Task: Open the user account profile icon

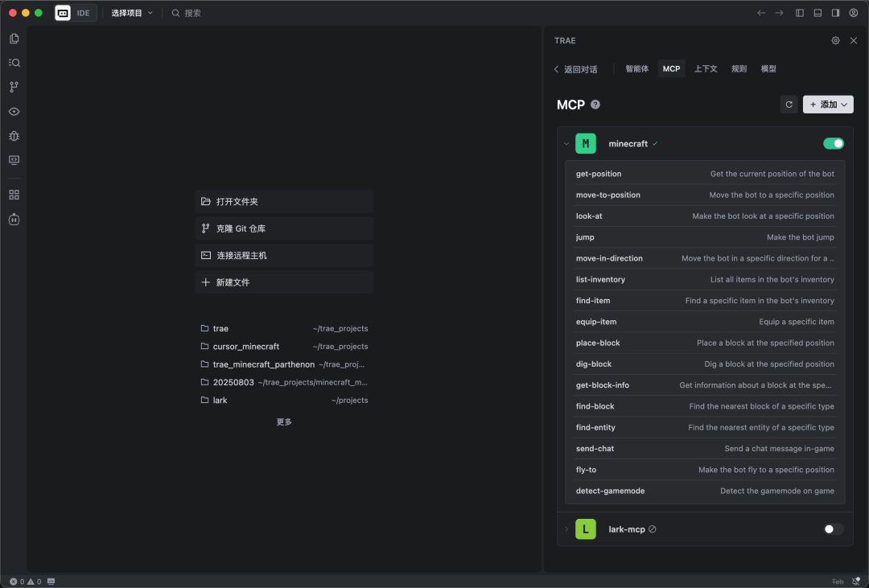Action: coord(854,13)
